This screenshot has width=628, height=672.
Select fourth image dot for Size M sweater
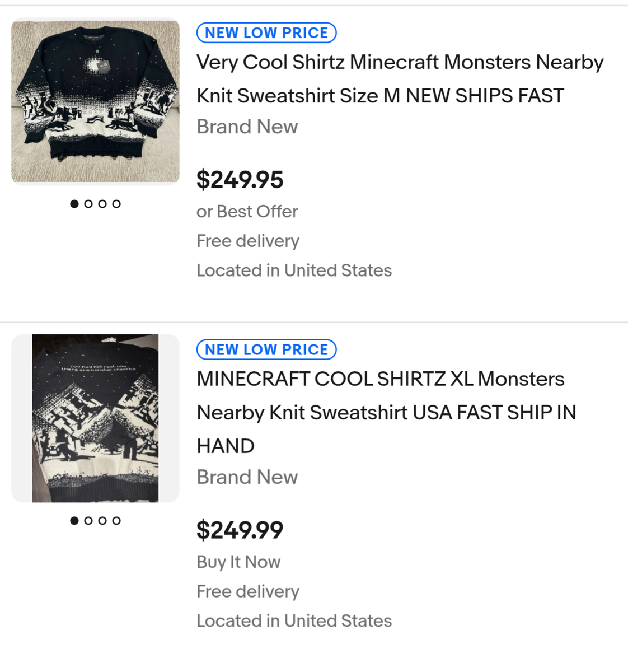click(x=116, y=204)
